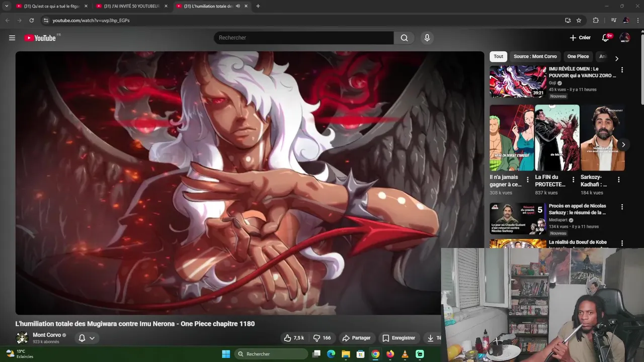The width and height of the screenshot is (644, 362).
Task: Click the Partager share button
Action: (x=356, y=338)
